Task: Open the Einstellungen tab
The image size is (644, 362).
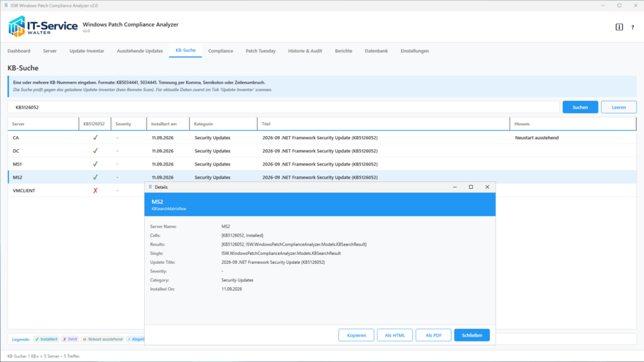Action: [415, 50]
